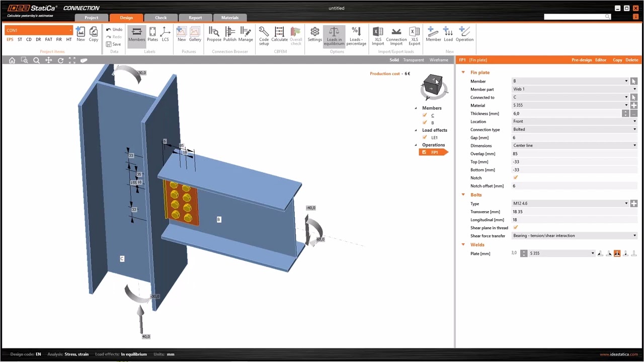644x362 pixels.
Task: Select Loads - percentage option
Action: click(x=356, y=36)
